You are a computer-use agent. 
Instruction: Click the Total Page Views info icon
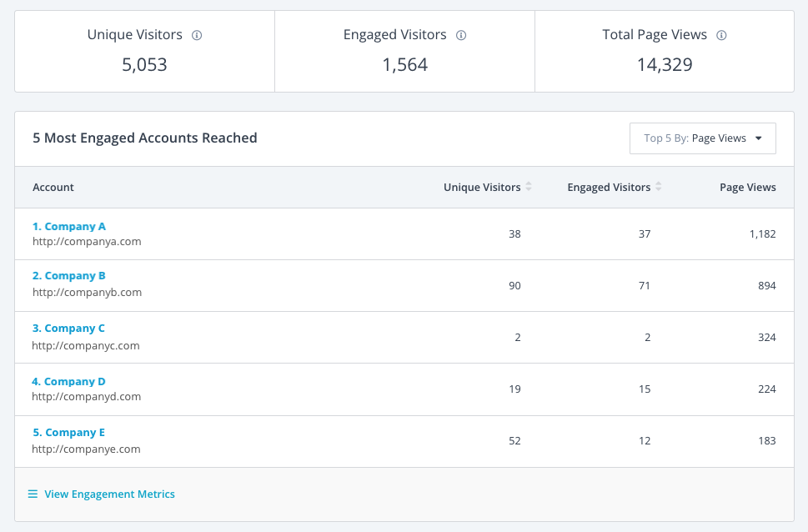[721, 35]
